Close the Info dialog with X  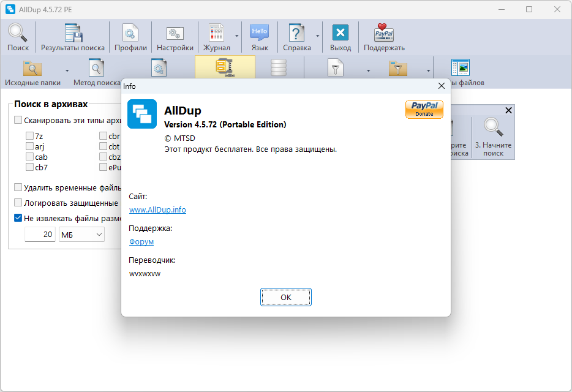click(x=442, y=86)
